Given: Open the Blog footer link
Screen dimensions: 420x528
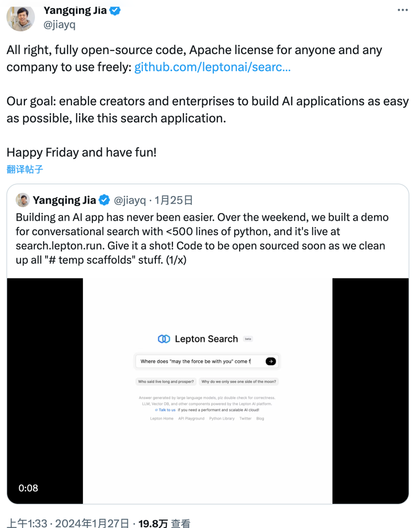Looking at the screenshot, I should point(260,418).
